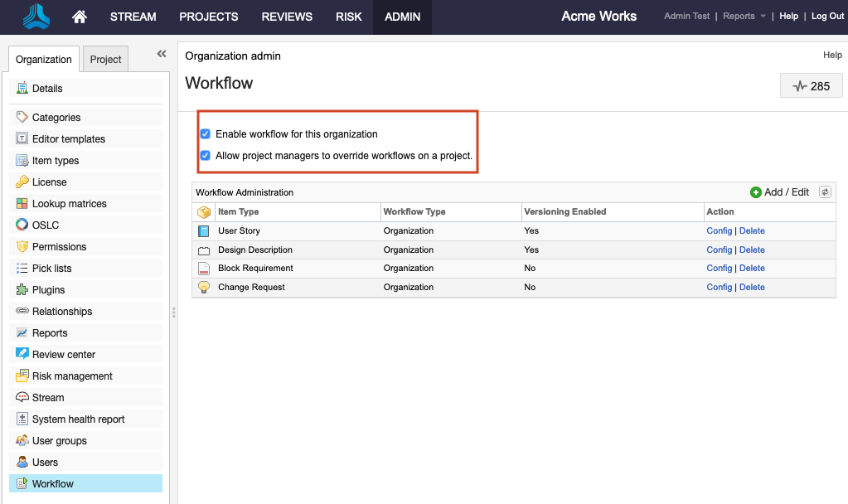
Task: Click the Permissions shield icon
Action: tap(22, 246)
